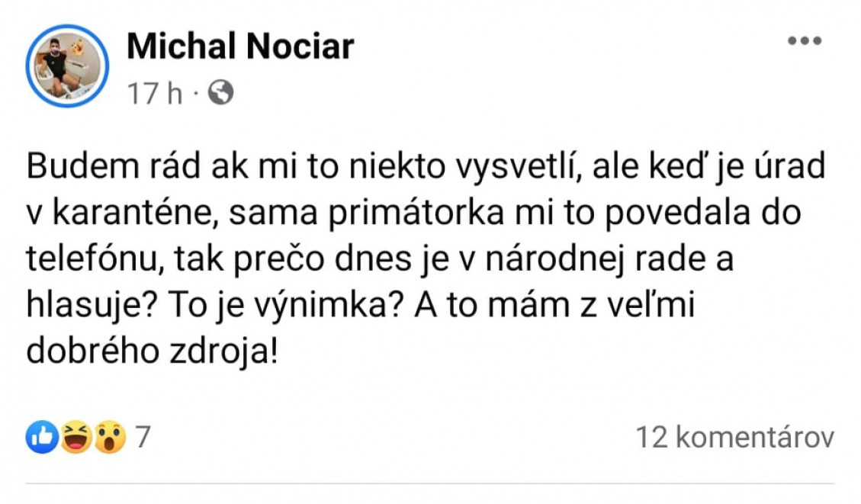Open the three-dot post options menu
Viewport: 861px width, 504px height.
[805, 40]
